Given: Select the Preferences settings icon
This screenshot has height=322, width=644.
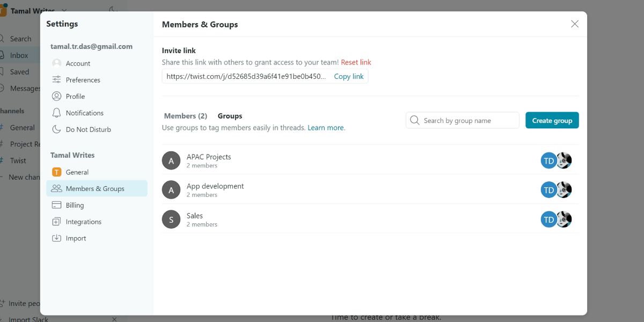Looking at the screenshot, I should pos(56,79).
